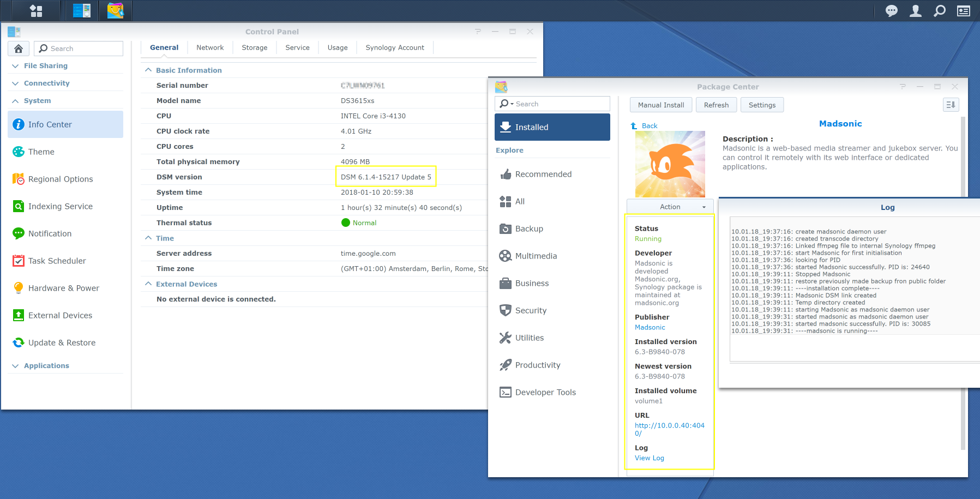Click the Package Center taskbar icon
Screen dimensions: 980x499
(115, 11)
